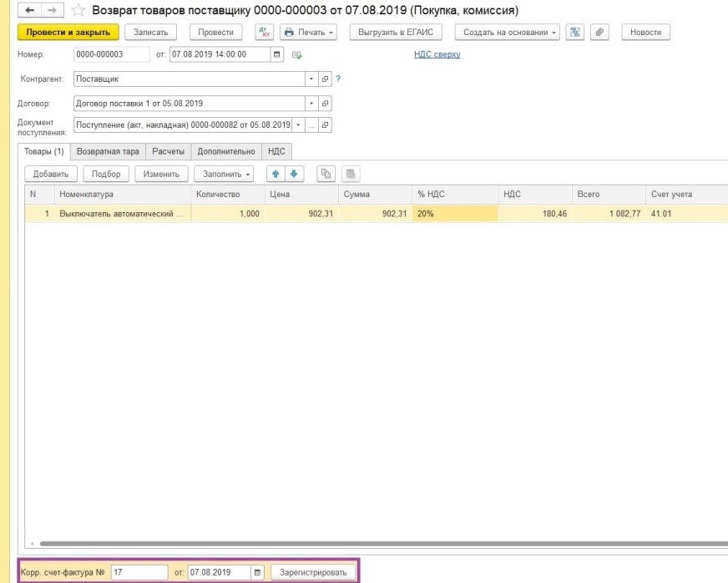The height and width of the screenshot is (583, 728).
Task: Click Зарегистрировать for the correction invoice
Action: pos(313,573)
